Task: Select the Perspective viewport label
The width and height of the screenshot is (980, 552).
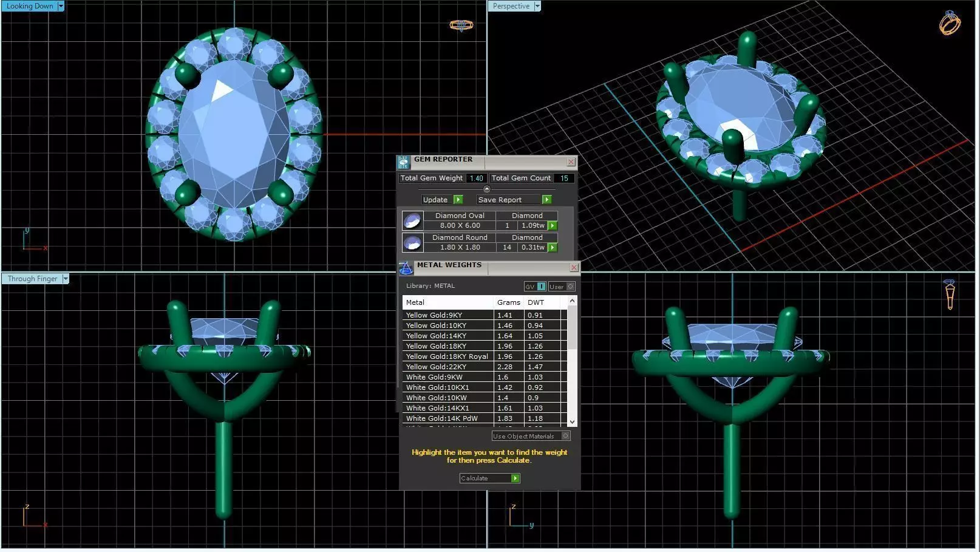Action: coord(511,6)
